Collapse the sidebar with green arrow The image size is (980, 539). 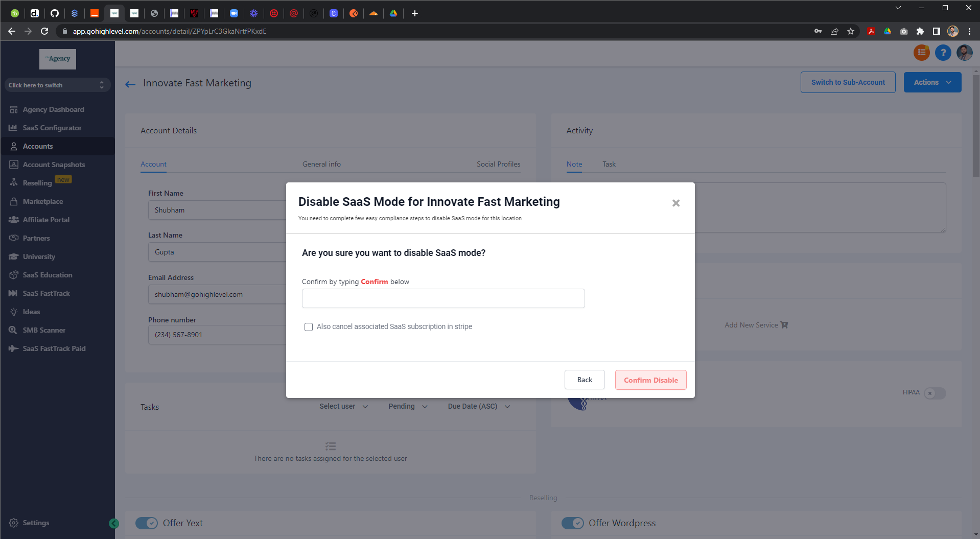coord(114,523)
